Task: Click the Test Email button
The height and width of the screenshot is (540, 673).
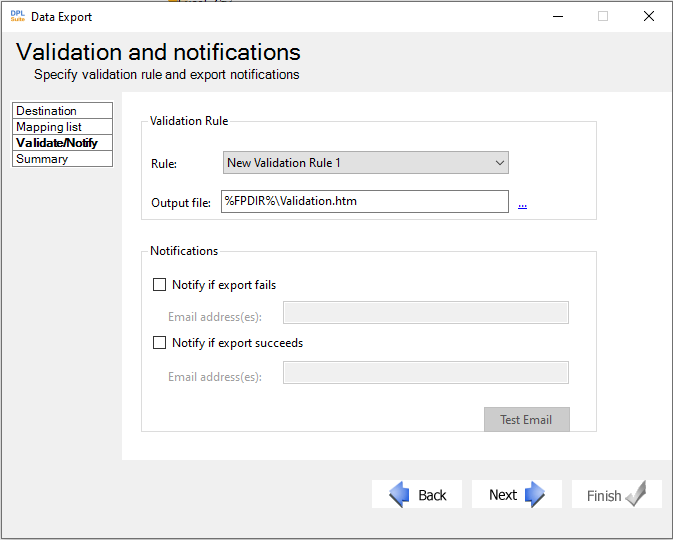Action: coord(527,419)
